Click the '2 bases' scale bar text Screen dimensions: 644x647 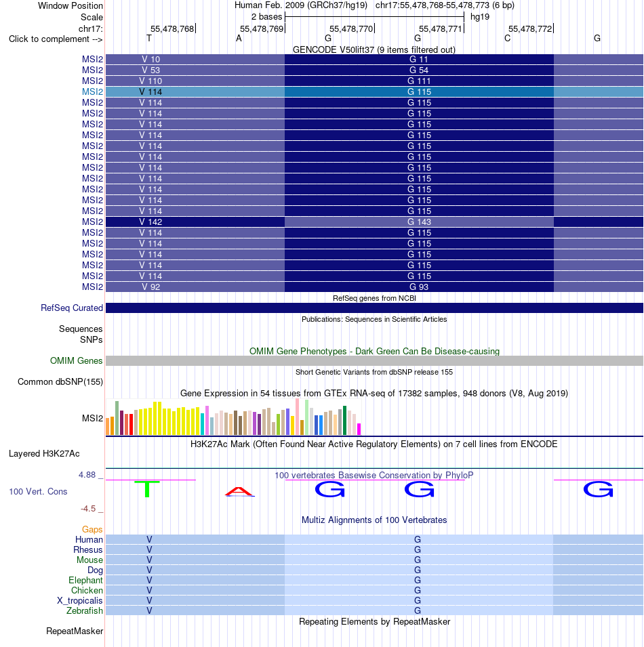266,17
